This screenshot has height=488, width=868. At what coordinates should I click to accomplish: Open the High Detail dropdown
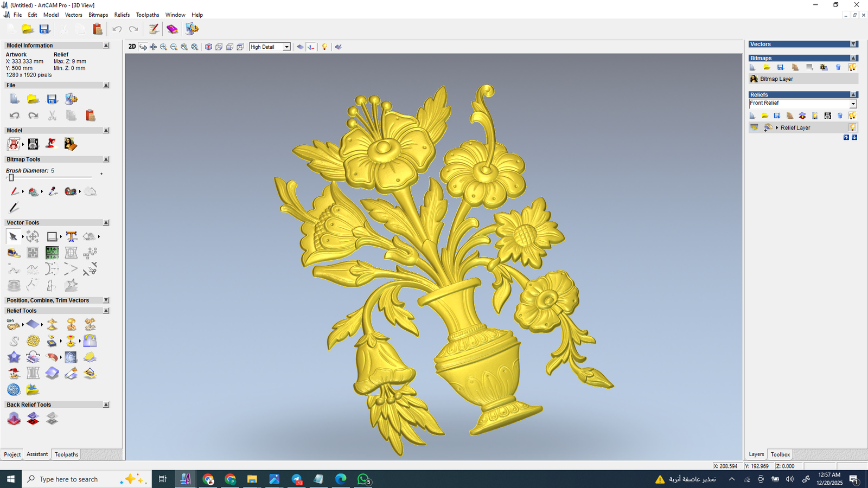286,47
